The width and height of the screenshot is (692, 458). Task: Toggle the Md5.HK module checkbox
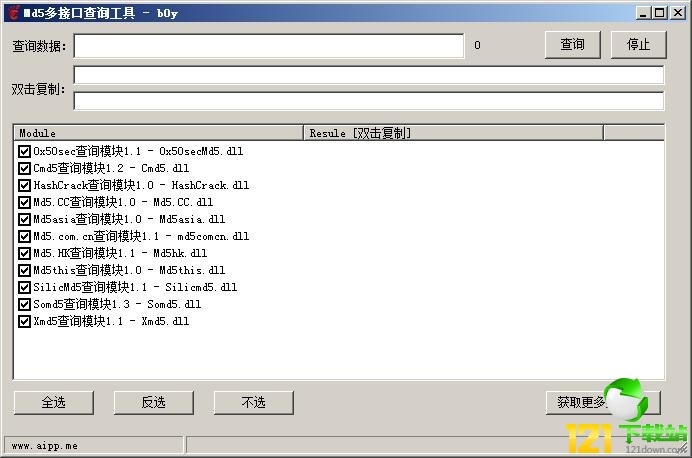pos(25,254)
